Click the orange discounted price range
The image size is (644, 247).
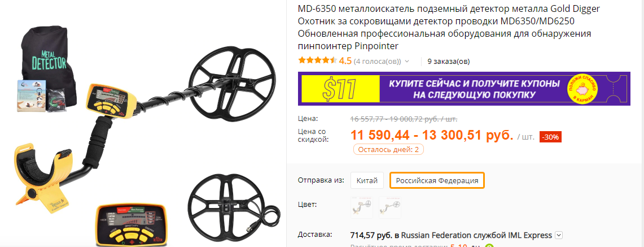point(432,136)
